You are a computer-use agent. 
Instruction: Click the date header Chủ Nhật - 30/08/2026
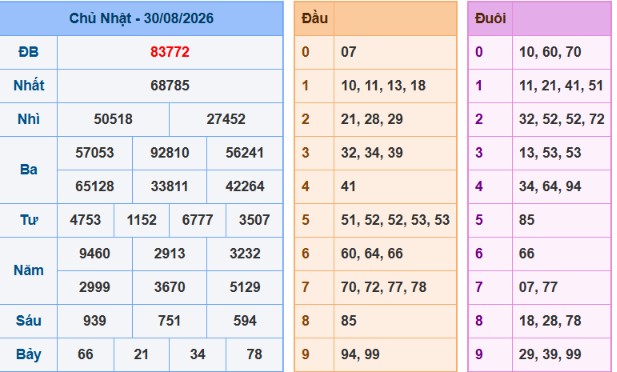tap(141, 18)
